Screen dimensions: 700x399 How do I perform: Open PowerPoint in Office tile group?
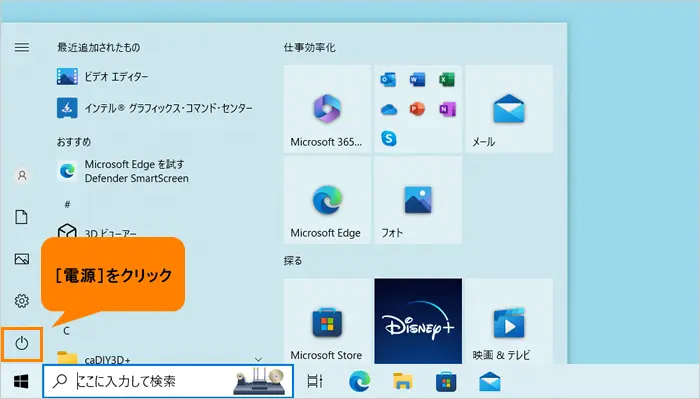[417, 109]
